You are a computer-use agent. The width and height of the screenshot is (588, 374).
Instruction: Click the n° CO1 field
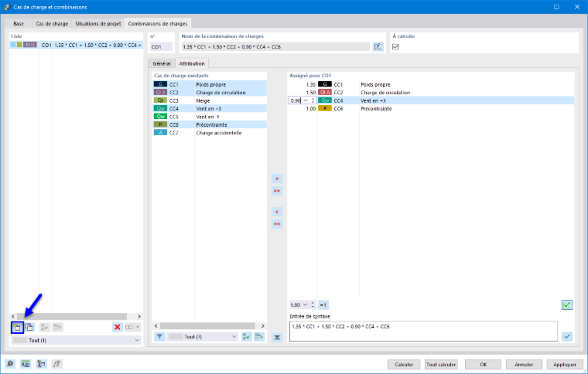pos(161,47)
